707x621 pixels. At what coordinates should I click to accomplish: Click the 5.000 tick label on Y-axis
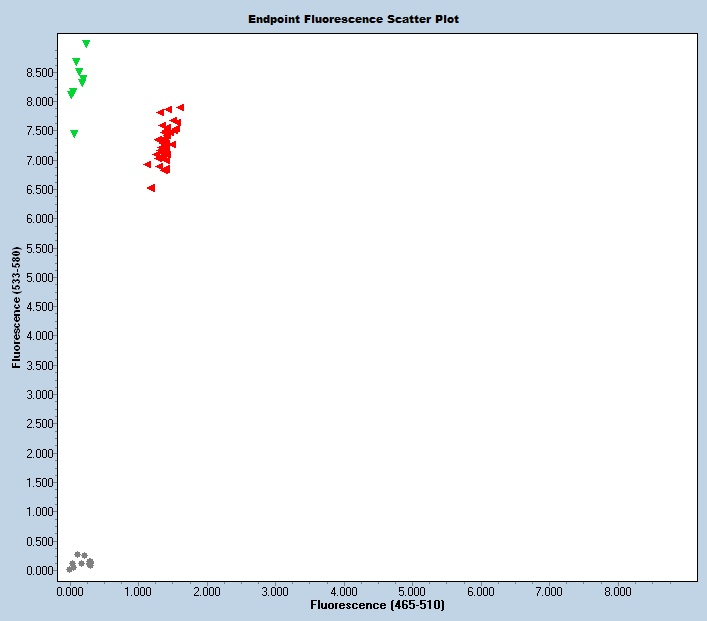[40, 277]
